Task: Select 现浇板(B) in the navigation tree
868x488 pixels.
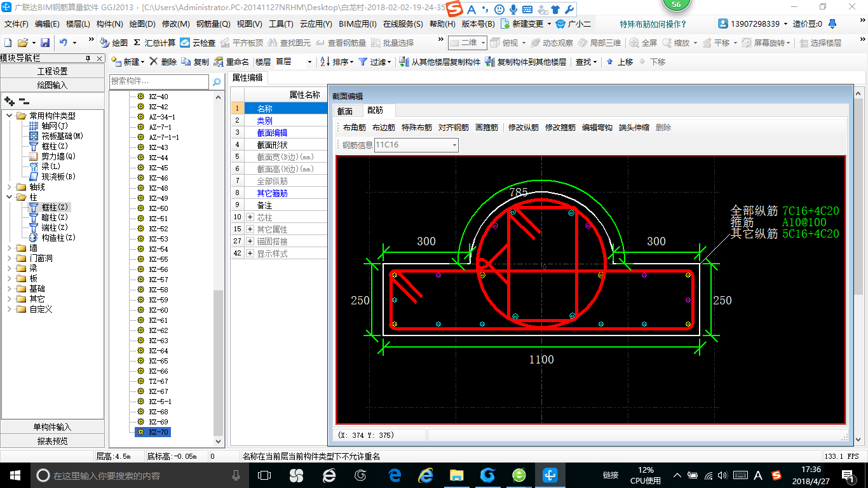Action: pyautogui.click(x=53, y=177)
